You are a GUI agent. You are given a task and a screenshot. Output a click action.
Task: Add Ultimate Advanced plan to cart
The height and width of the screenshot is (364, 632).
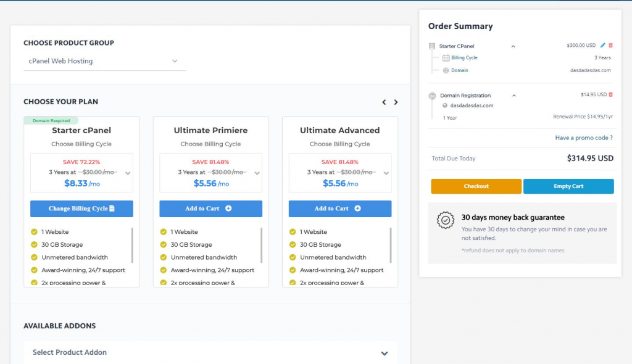pos(339,209)
